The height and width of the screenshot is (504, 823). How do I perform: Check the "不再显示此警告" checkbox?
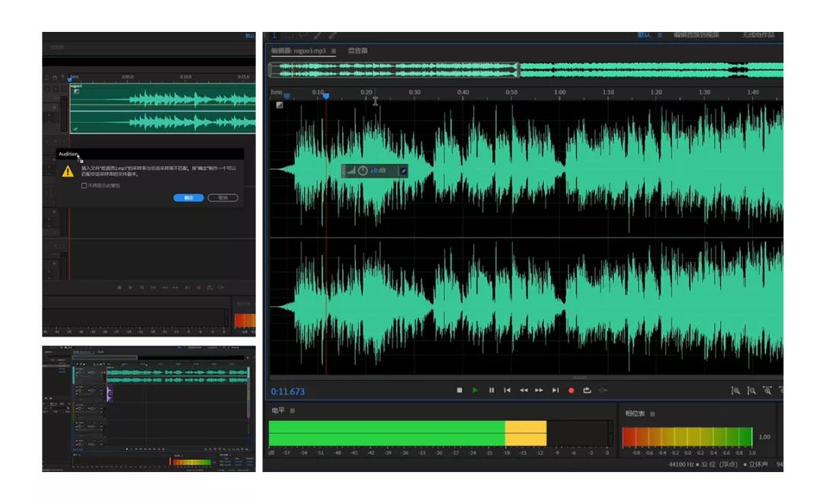click(84, 185)
